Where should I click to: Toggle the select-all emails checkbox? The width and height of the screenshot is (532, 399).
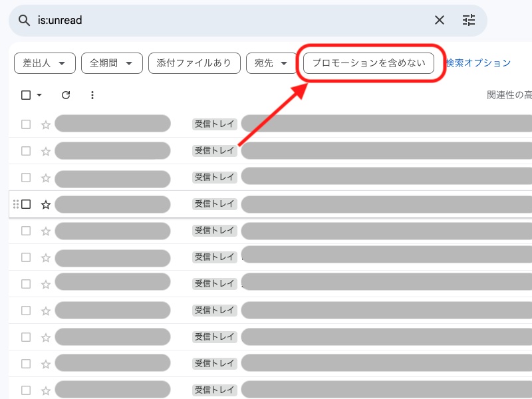25,95
